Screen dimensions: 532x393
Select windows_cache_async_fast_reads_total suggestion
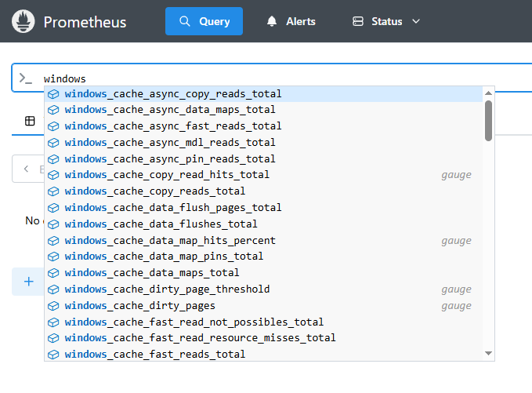click(263, 126)
